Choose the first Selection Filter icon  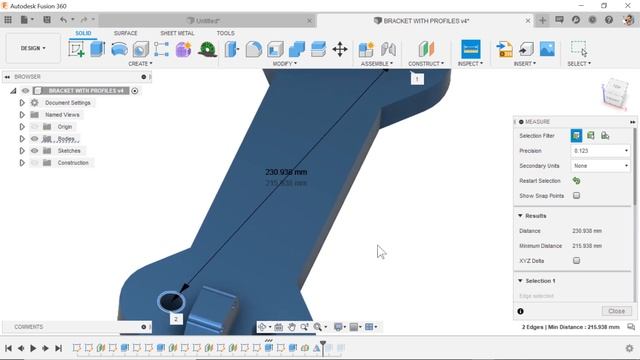576,136
